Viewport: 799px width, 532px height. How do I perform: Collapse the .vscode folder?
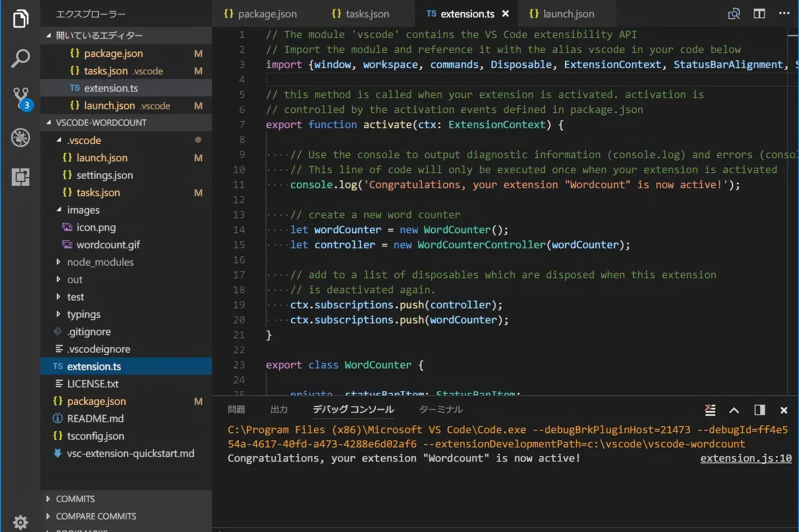126,140
